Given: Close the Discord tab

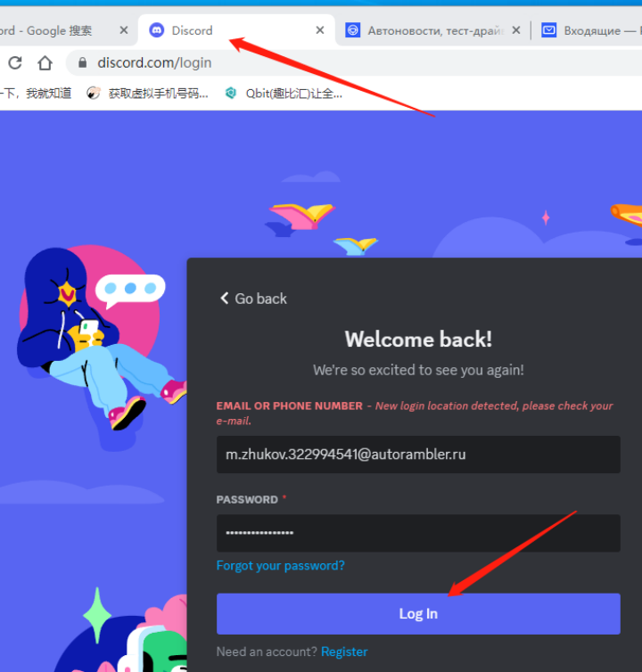Looking at the screenshot, I should pos(320,30).
